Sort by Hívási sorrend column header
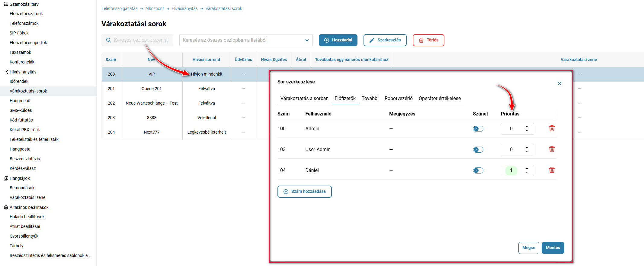Screen dimensions: 644x266 (x=206, y=60)
